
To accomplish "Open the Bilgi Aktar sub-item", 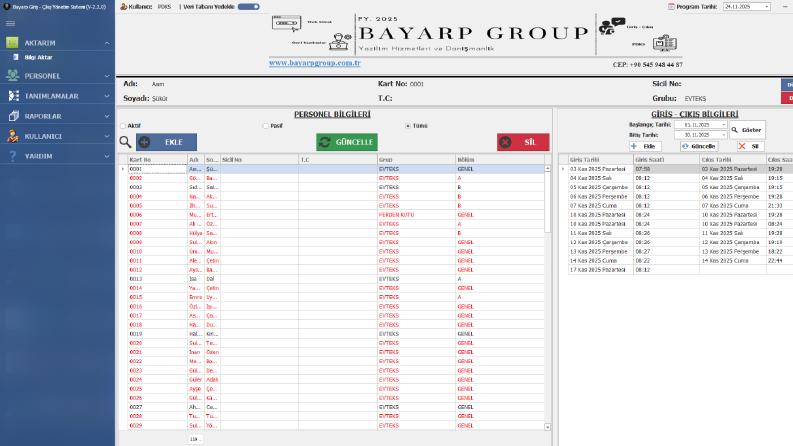I will (x=57, y=57).
